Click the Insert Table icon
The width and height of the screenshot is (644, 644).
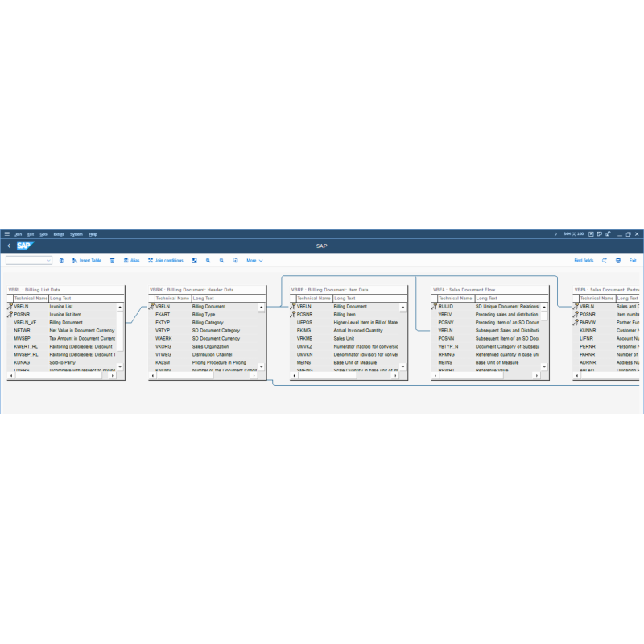pyautogui.click(x=80, y=260)
